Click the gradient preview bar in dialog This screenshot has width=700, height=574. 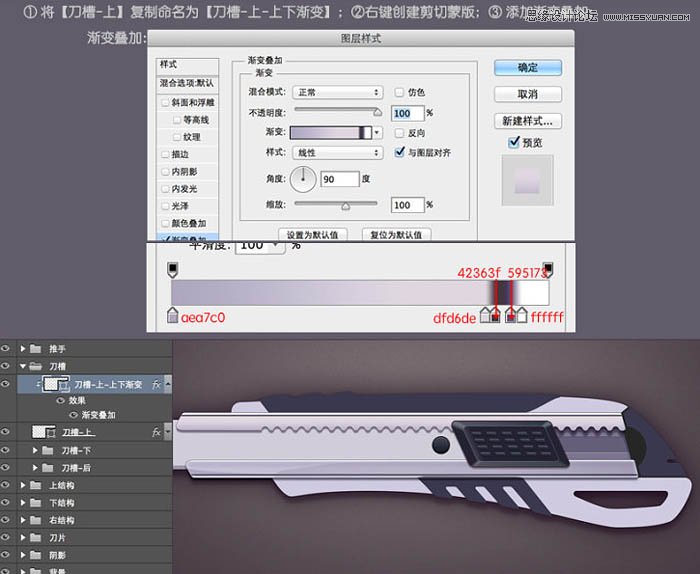tap(331, 133)
